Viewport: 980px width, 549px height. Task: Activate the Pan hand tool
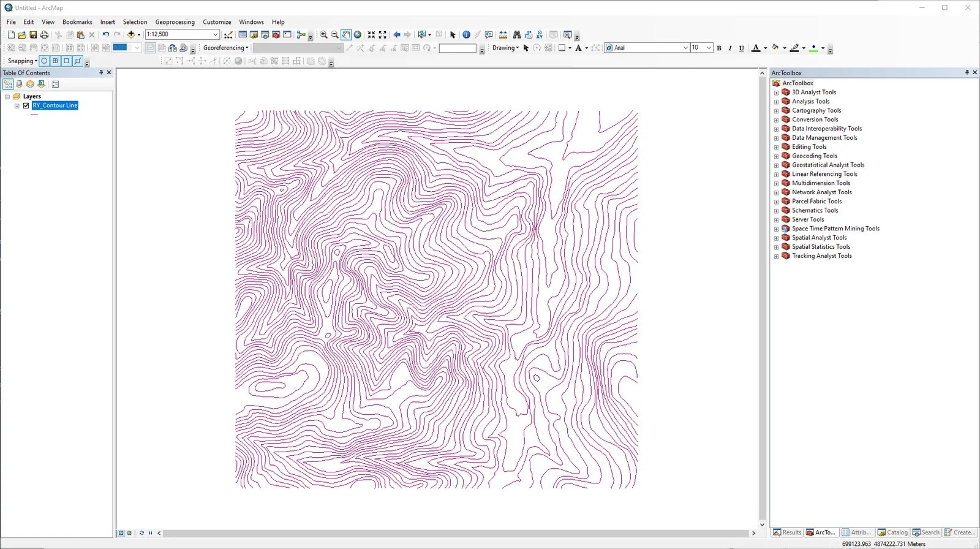346,35
